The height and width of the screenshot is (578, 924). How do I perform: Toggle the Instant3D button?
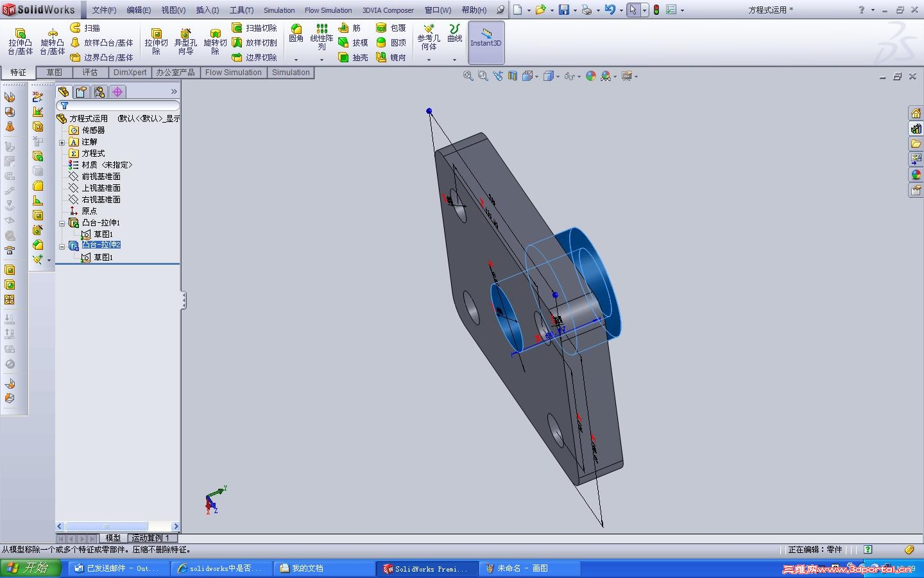point(486,42)
